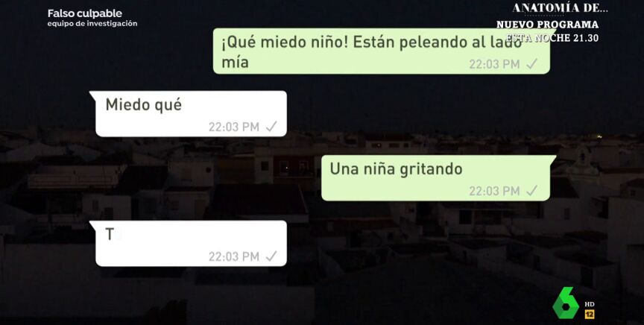Click 'NUEVO PROGRAMA' promo text
The width and height of the screenshot is (644, 325).
pyautogui.click(x=547, y=25)
